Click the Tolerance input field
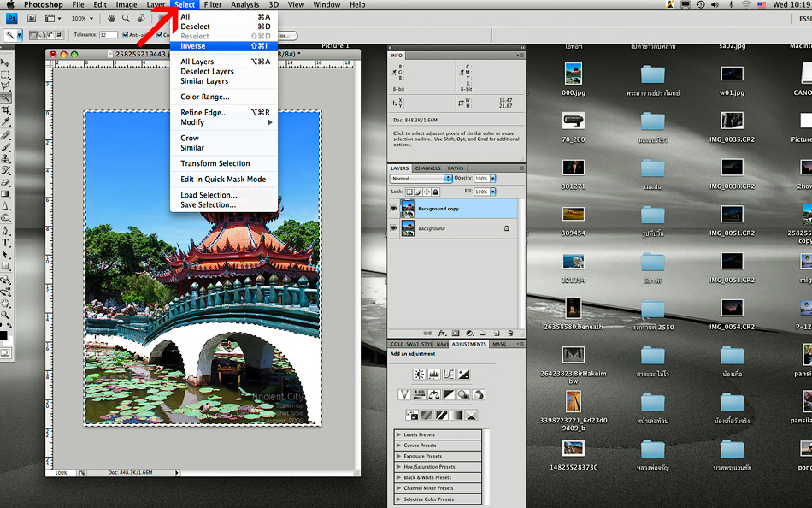This screenshot has width=812, height=508. pyautogui.click(x=109, y=35)
